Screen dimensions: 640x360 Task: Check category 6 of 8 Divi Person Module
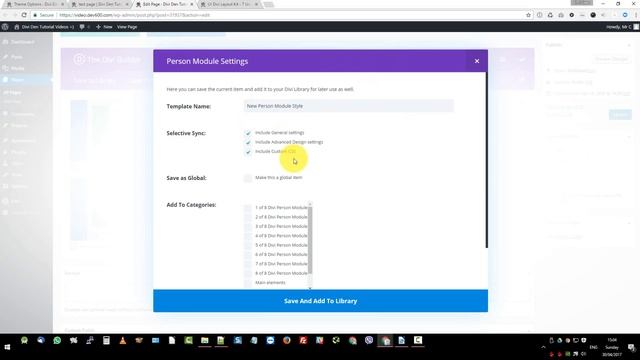click(248, 255)
